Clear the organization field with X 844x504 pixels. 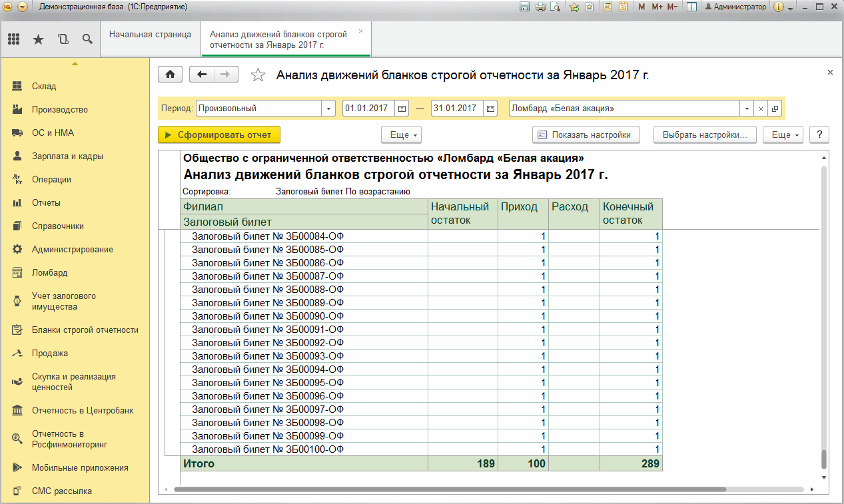click(x=761, y=109)
